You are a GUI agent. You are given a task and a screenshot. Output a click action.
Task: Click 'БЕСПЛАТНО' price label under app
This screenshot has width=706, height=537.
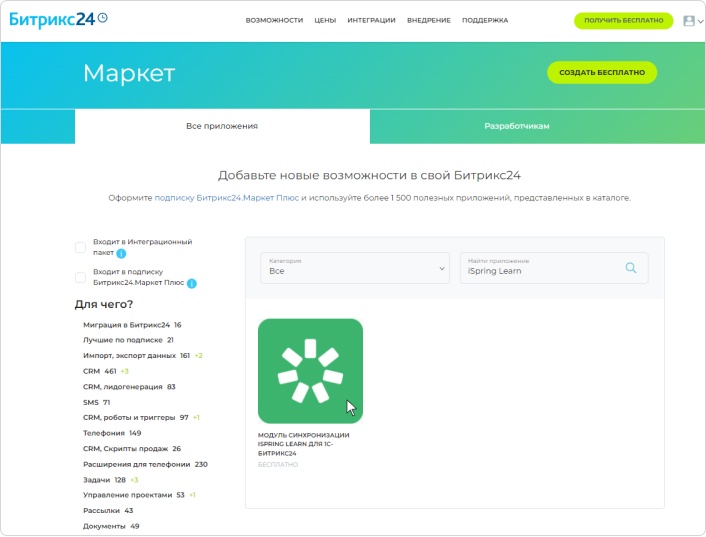coord(278,465)
